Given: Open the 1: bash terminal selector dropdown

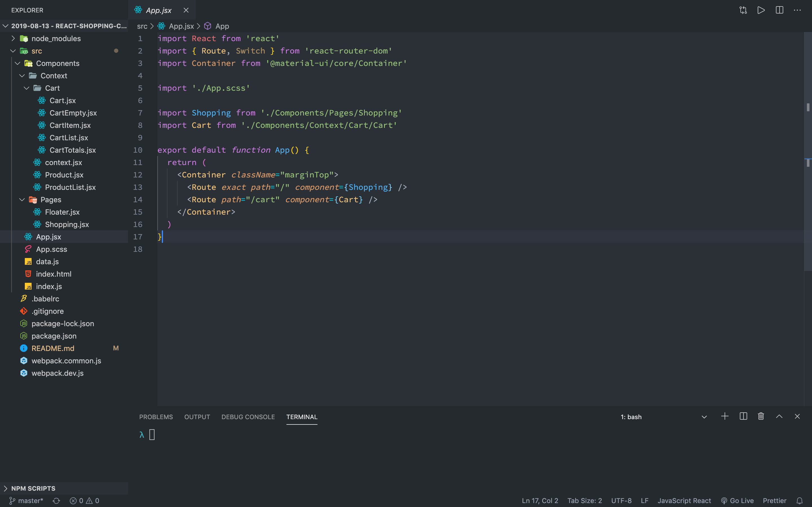Looking at the screenshot, I should (704, 417).
